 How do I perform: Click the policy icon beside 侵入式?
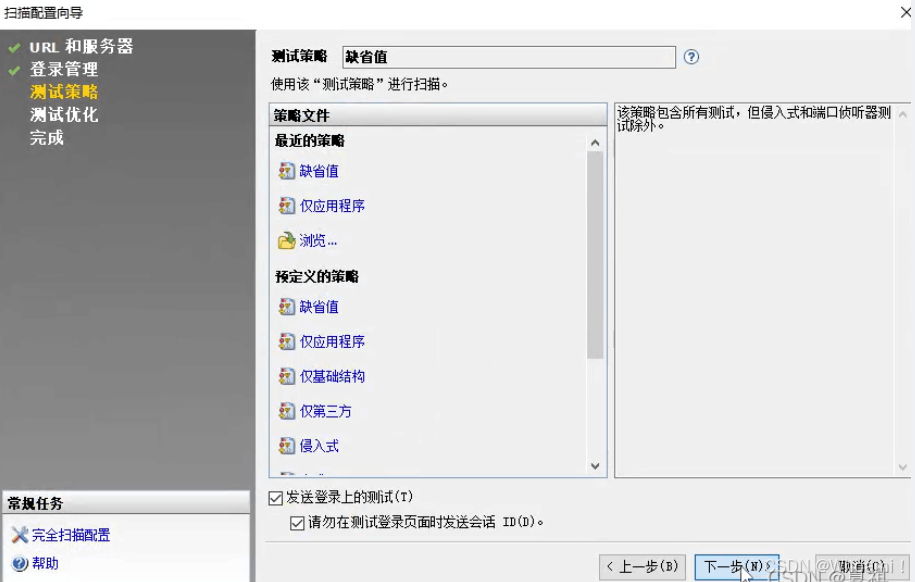[x=287, y=446]
